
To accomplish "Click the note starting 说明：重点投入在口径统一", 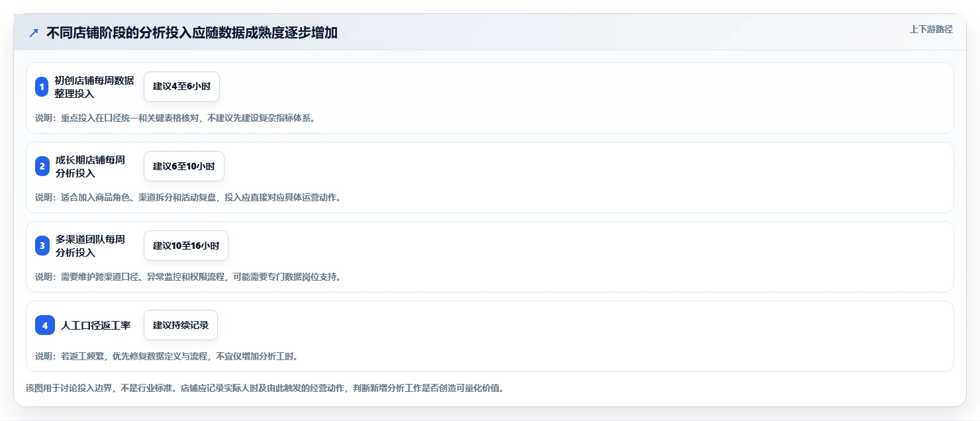I will point(177,118).
